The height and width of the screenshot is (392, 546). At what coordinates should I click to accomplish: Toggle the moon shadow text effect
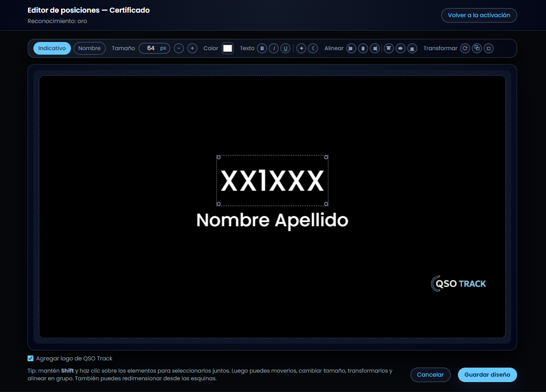coord(313,48)
